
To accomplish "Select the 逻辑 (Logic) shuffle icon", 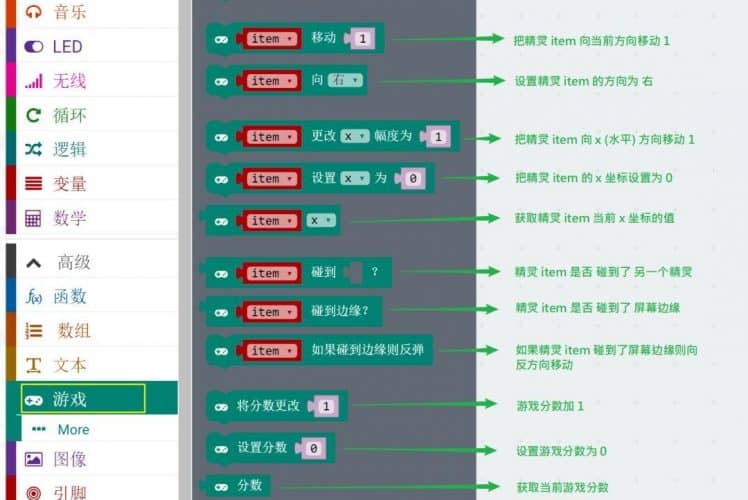I will point(34,150).
